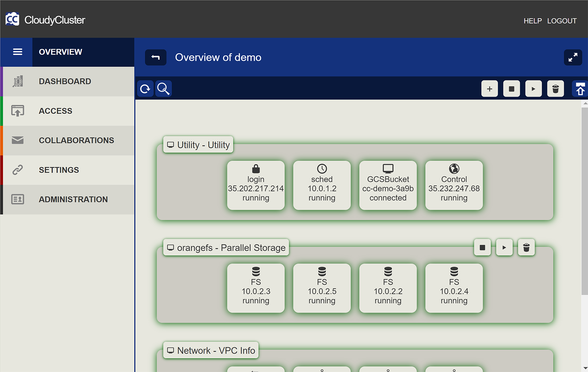Click the Access sidebar icon

(18, 111)
